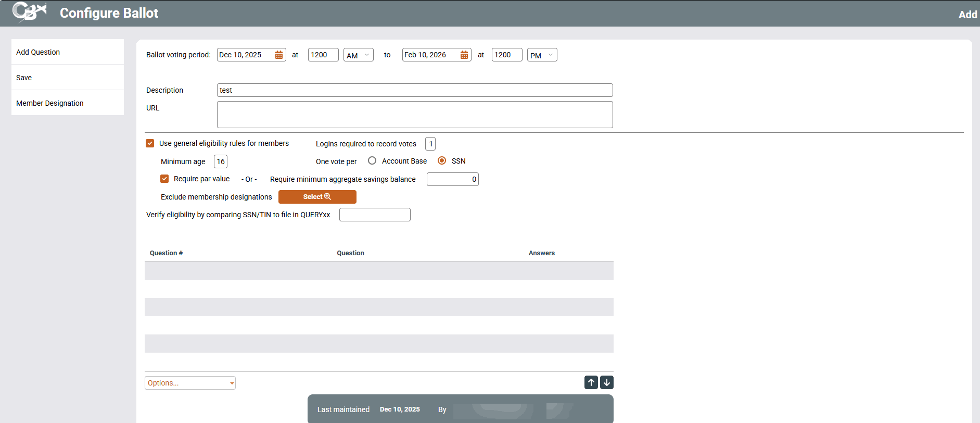
Task: Click the move down arrow button
Action: point(607,382)
